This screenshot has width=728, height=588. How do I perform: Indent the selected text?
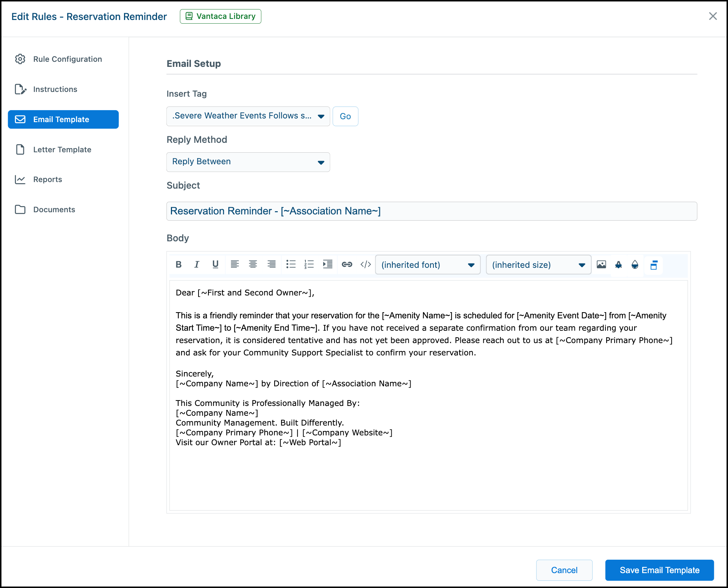328,265
